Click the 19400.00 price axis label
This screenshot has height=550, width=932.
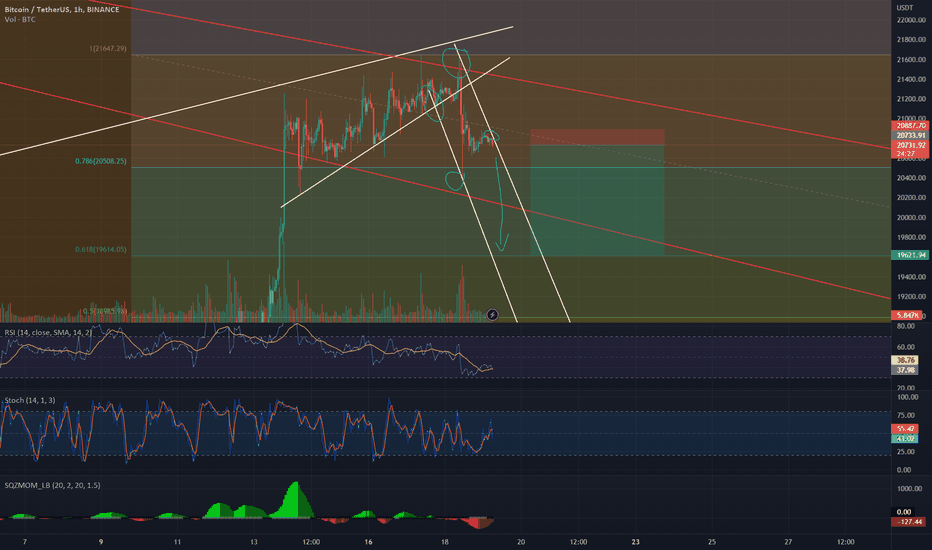[x=911, y=276]
